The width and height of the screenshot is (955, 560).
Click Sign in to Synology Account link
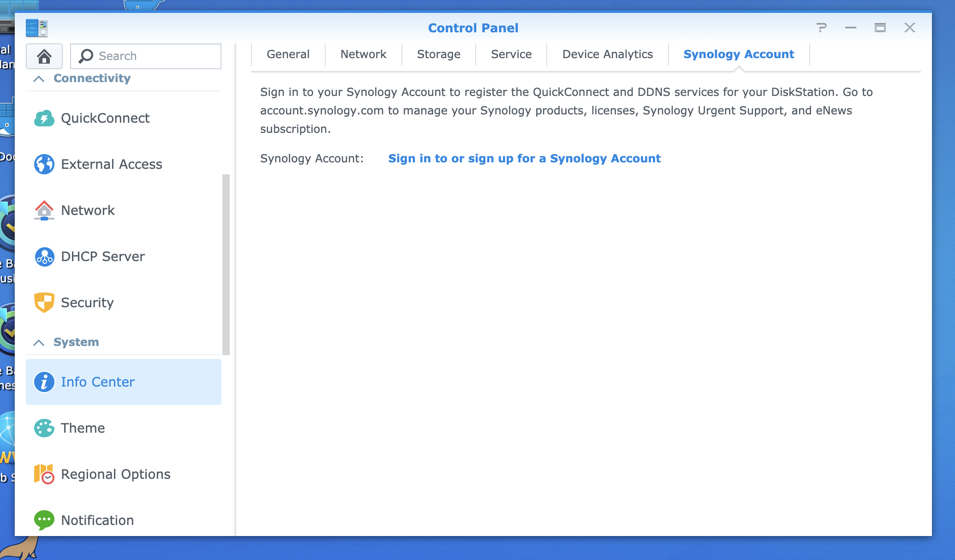click(x=525, y=158)
